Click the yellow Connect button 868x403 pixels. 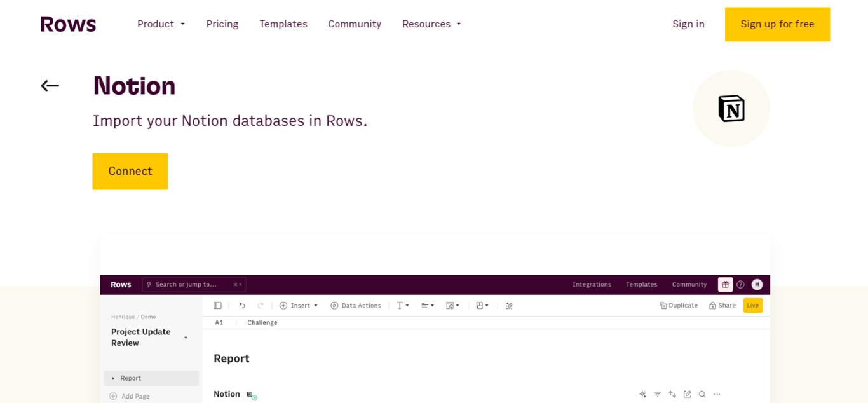[x=130, y=171]
